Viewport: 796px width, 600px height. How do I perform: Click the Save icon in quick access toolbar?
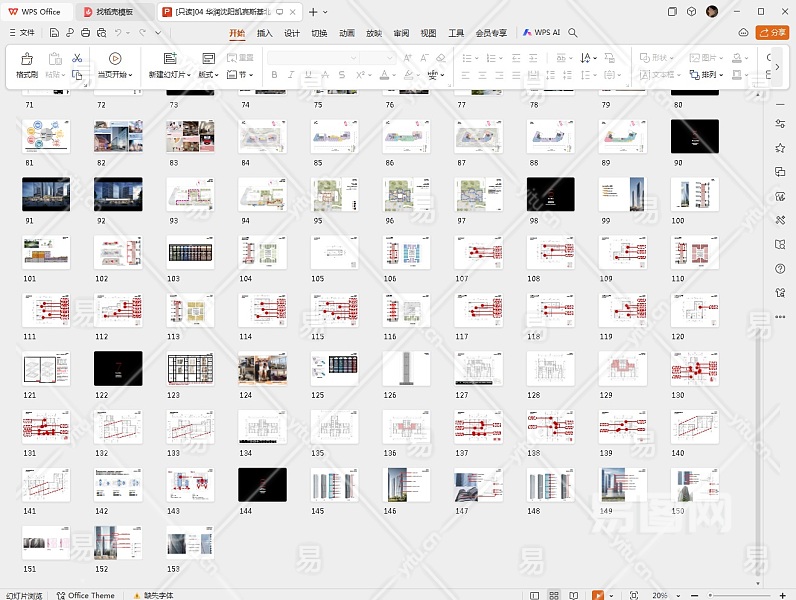pyautogui.click(x=54, y=33)
